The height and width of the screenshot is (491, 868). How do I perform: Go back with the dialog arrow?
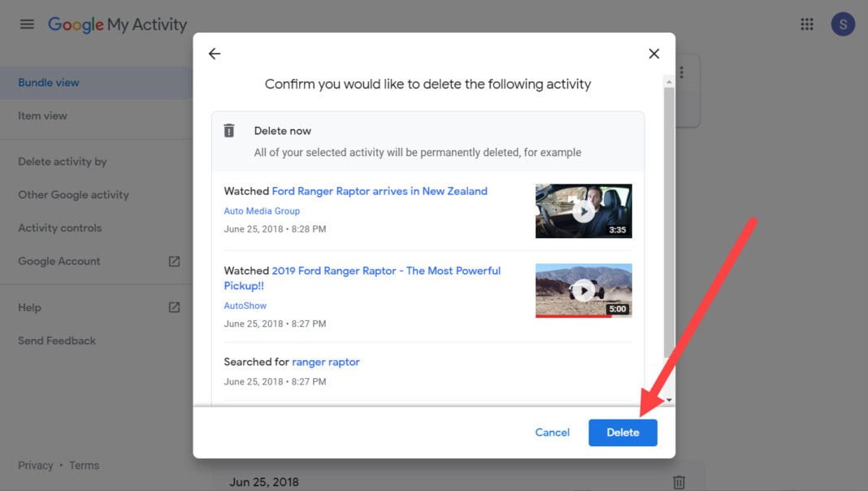(x=215, y=54)
